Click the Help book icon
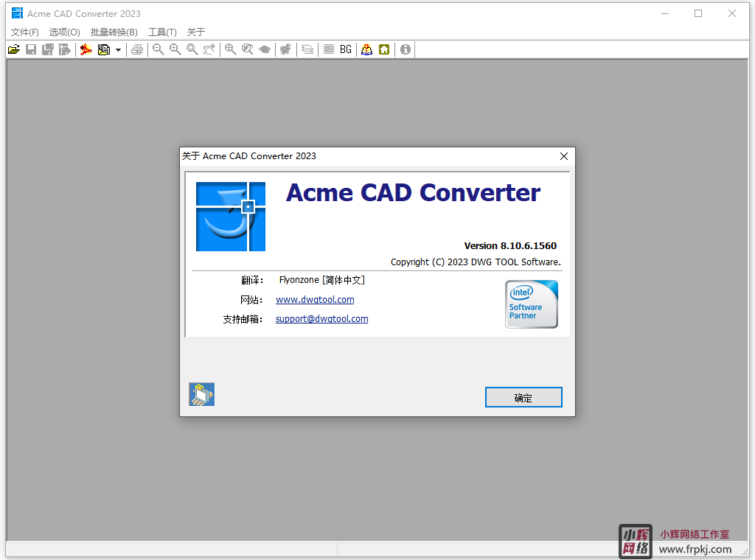This screenshot has height=560, width=755. tap(367, 49)
